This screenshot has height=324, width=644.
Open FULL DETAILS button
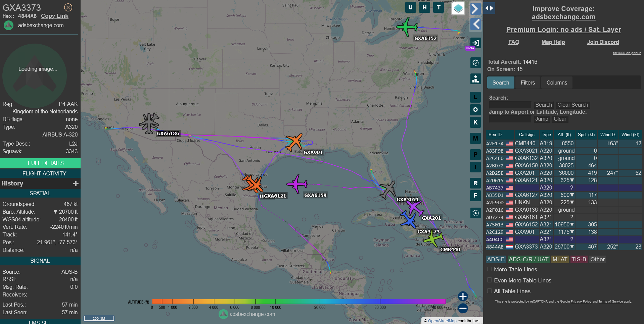[x=40, y=163]
